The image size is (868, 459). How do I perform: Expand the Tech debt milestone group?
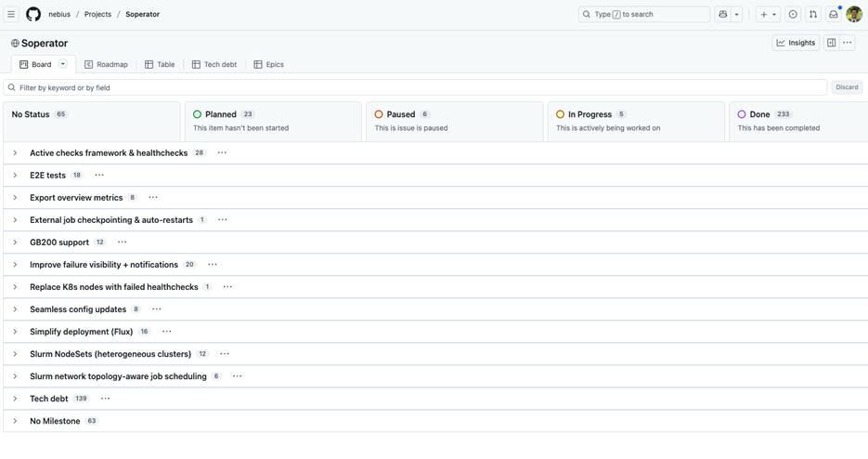(15, 398)
